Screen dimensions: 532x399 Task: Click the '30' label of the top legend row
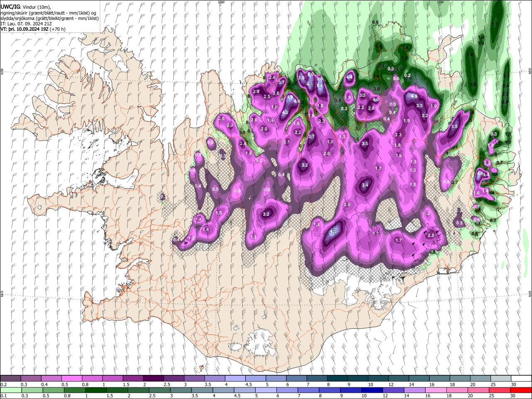pos(514,384)
